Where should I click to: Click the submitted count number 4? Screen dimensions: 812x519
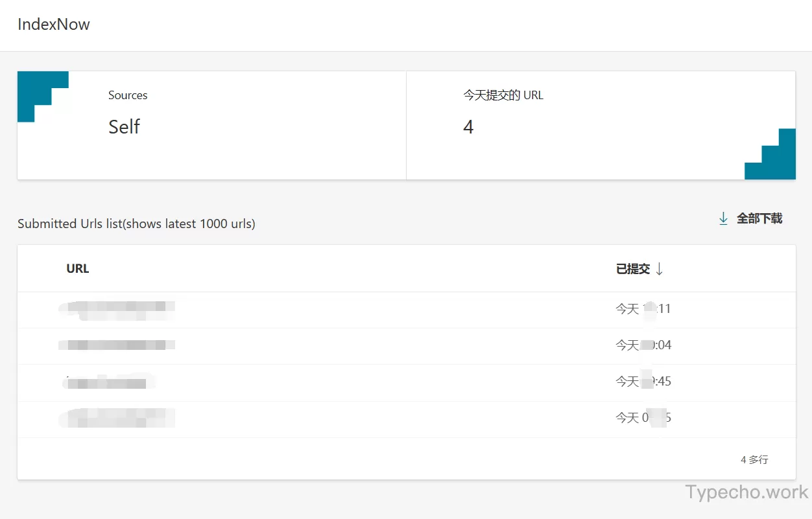(468, 127)
